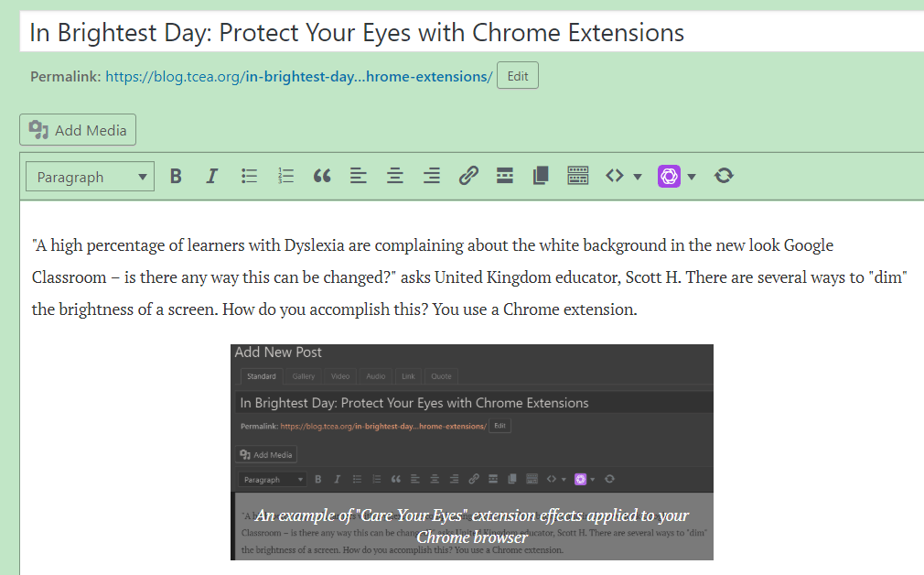This screenshot has height=575, width=924.
Task: Click the Edit permalink button
Action: pyautogui.click(x=518, y=75)
